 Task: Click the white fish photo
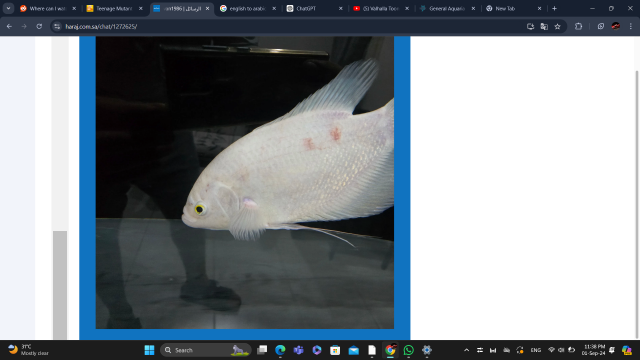pos(244,182)
